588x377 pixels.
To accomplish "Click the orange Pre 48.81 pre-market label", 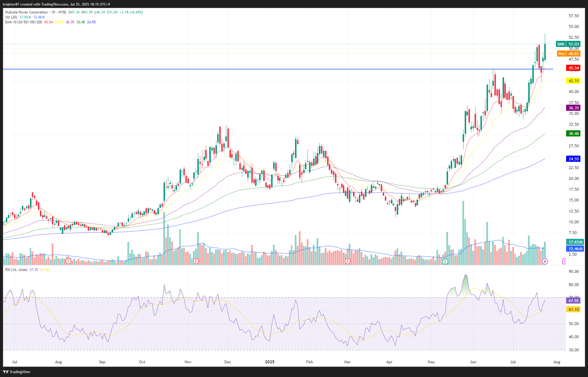I will coord(568,54).
